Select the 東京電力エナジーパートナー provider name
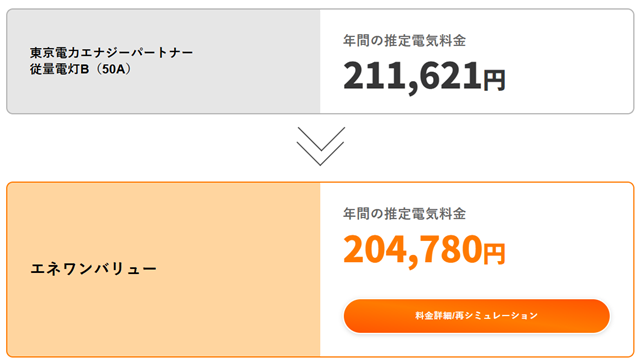The image size is (640, 362). coord(111,53)
